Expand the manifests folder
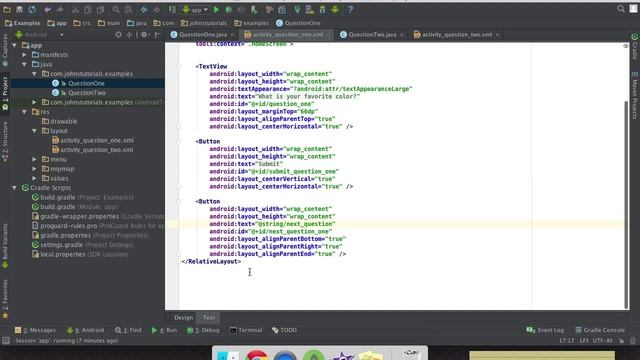Screen dimensions: 640x360 tap(24, 55)
